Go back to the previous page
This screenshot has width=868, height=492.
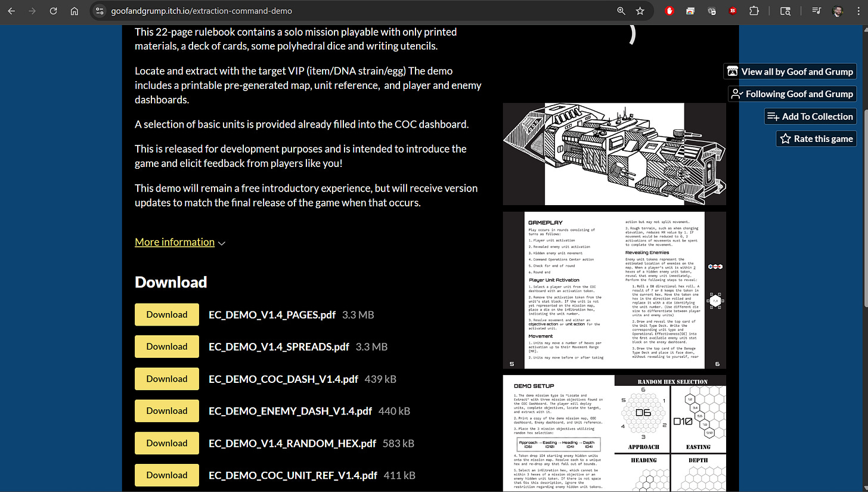click(11, 11)
